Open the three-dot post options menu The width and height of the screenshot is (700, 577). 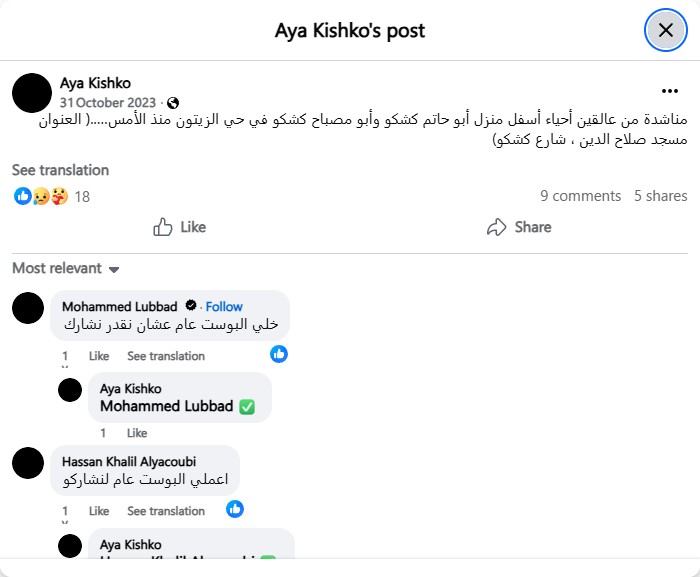669,90
